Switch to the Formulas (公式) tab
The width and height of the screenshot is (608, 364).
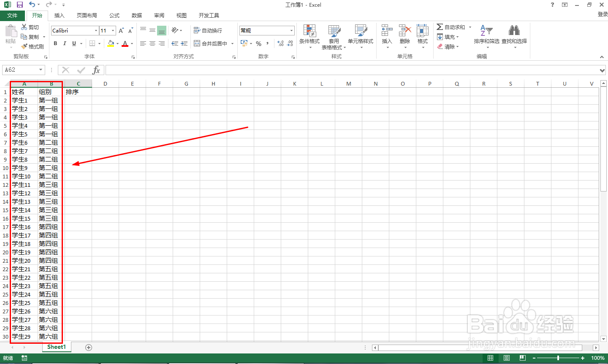(x=114, y=15)
